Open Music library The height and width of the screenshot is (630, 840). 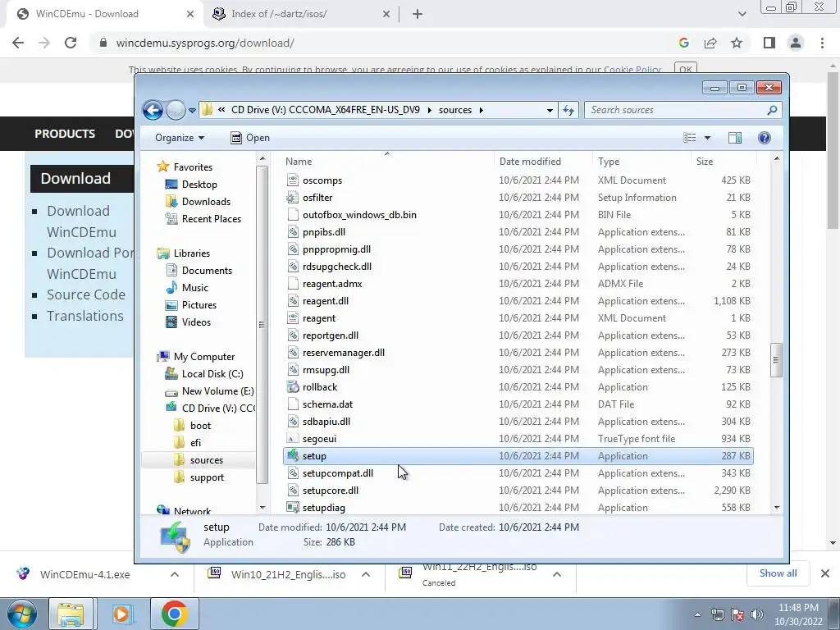195,288
